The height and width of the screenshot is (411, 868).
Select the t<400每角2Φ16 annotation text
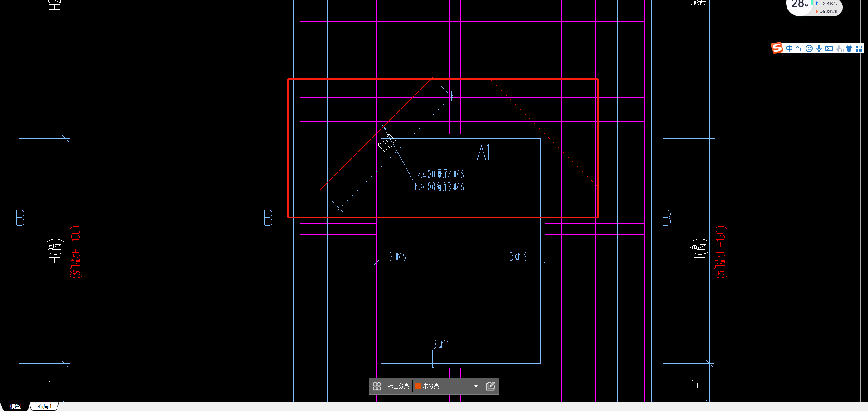[x=439, y=174]
